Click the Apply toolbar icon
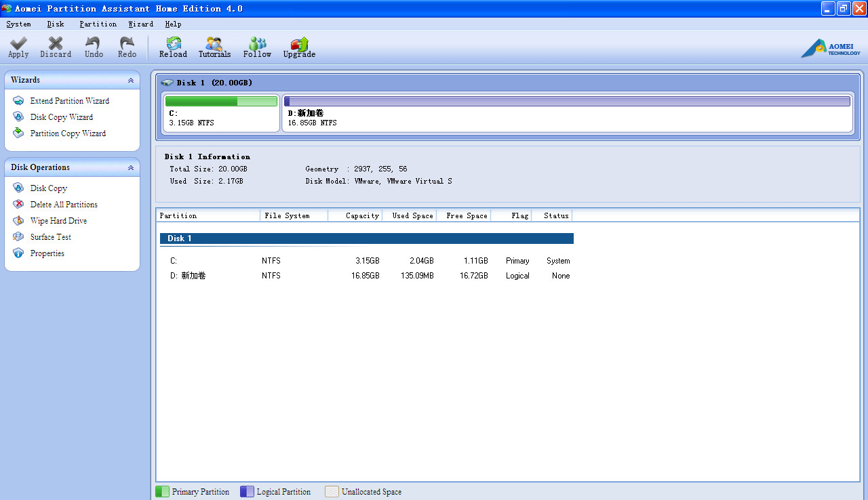The width and height of the screenshot is (868, 500). pos(18,47)
